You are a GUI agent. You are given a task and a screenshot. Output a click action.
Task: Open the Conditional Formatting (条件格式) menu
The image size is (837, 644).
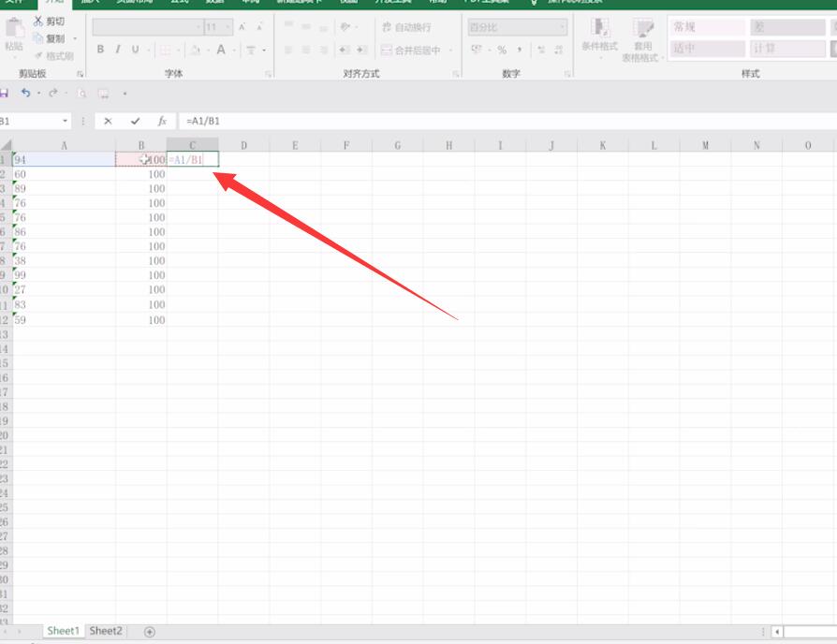click(599, 36)
